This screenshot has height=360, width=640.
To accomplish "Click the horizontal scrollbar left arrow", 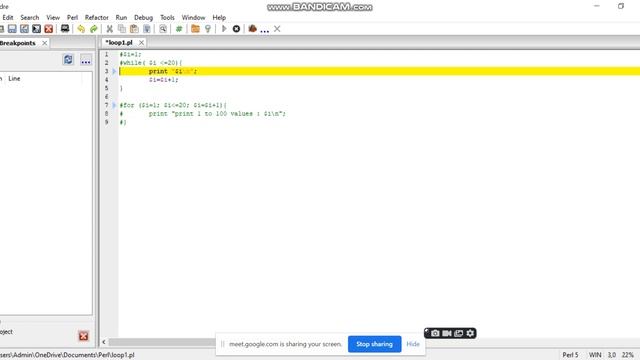I will coord(104,342).
